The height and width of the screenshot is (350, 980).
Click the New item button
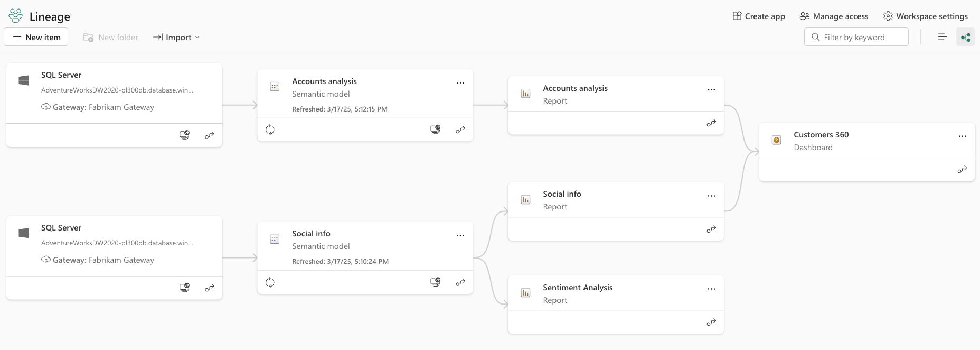point(36,37)
